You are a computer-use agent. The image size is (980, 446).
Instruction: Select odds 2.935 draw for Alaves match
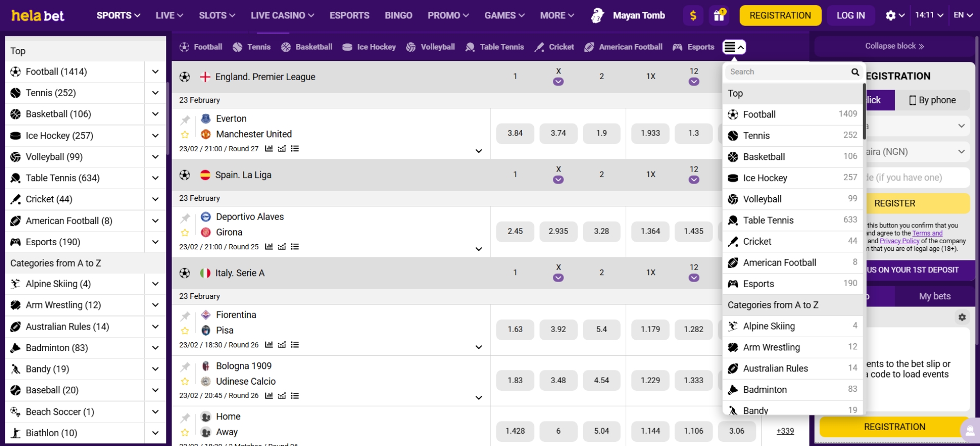(558, 231)
